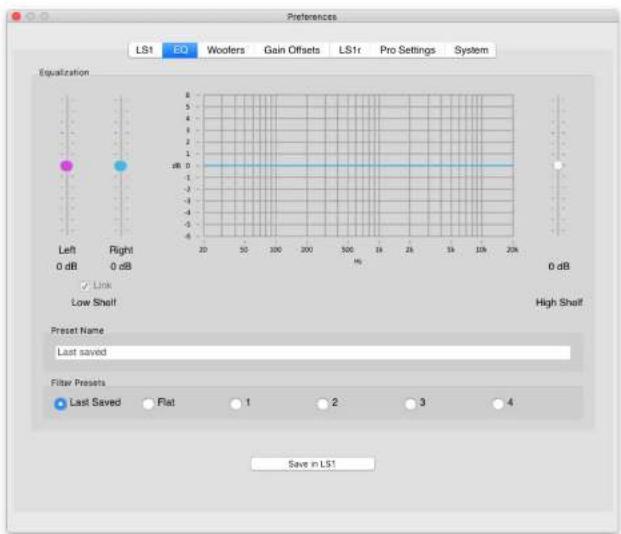Open the LS1r tab

pyautogui.click(x=350, y=50)
